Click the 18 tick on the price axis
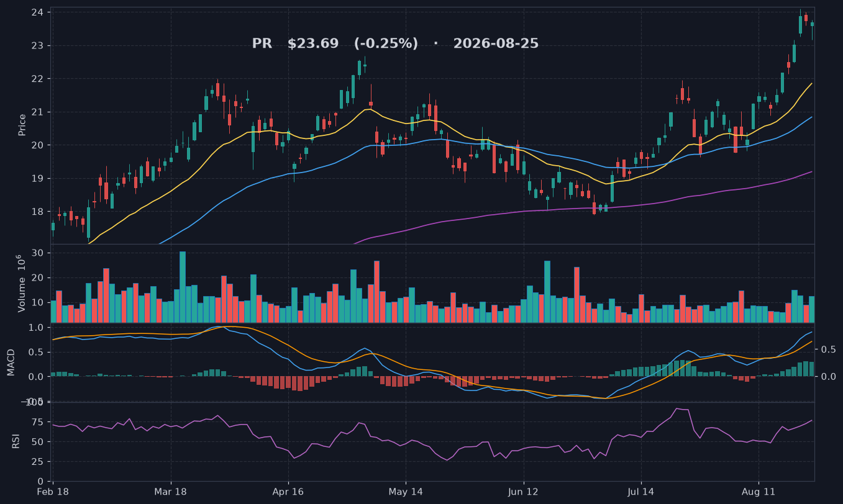The image size is (843, 504). click(37, 212)
